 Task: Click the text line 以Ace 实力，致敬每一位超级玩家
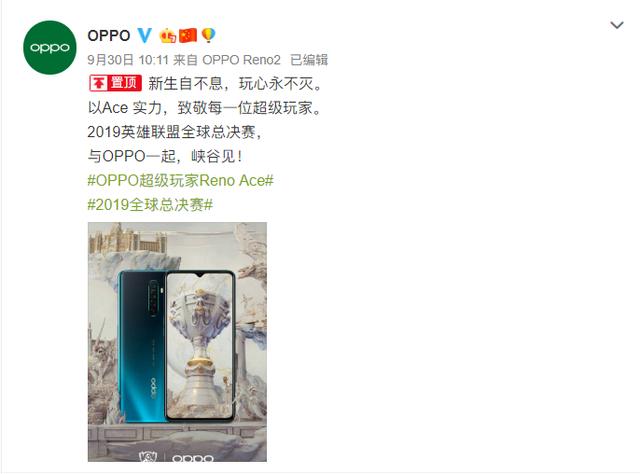(x=205, y=108)
